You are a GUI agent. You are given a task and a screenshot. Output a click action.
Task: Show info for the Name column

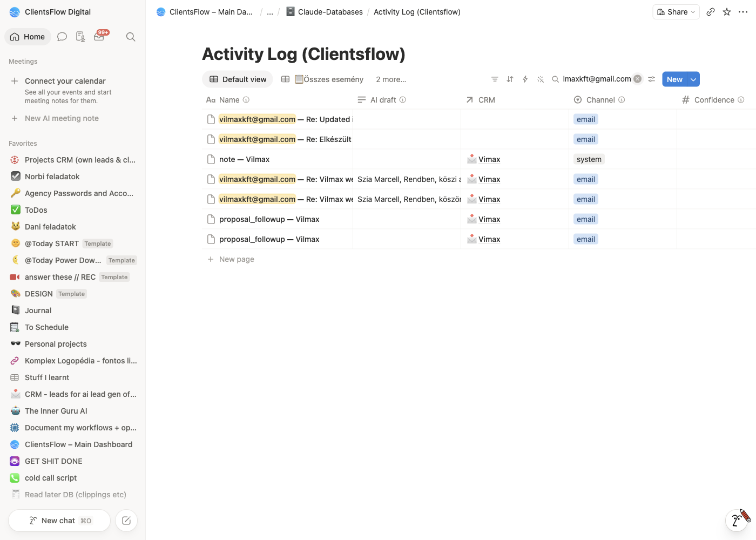pyautogui.click(x=246, y=100)
